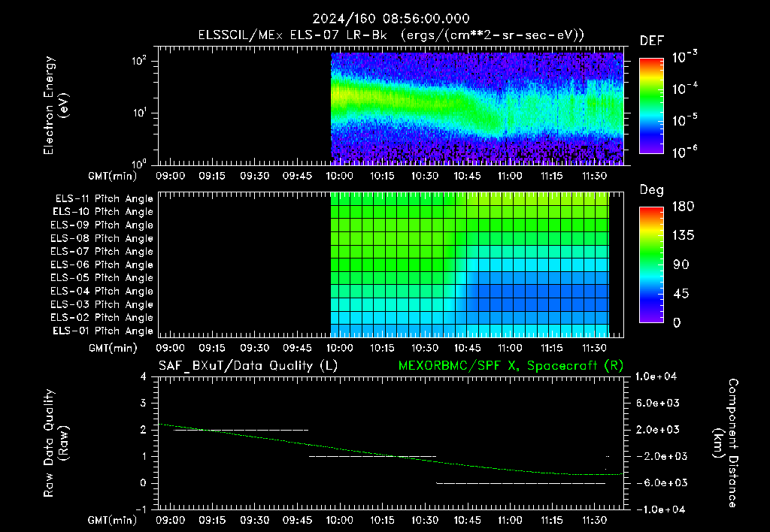The height and width of the screenshot is (532, 770).
Task: Click the GMT(min) label under the spectrogram
Action: [x=113, y=176]
